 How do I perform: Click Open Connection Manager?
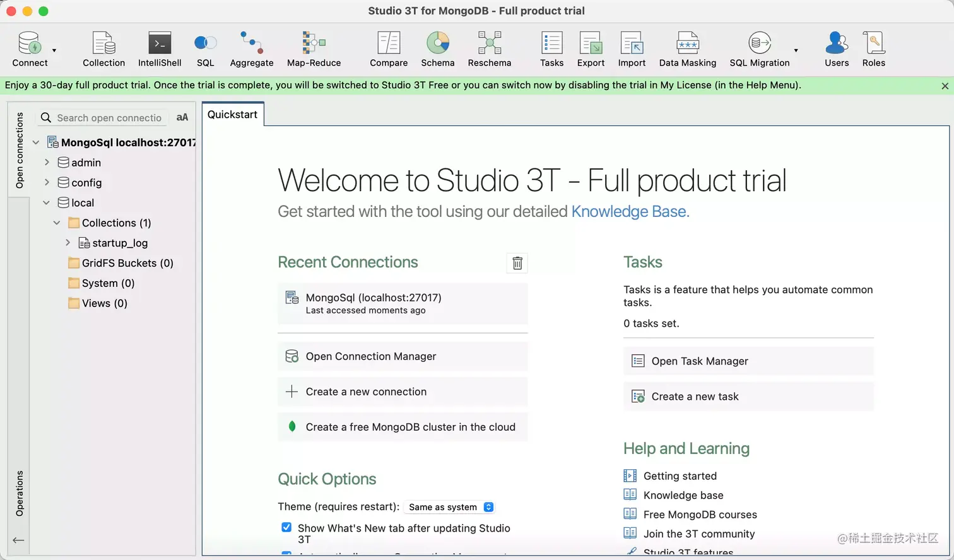click(x=403, y=356)
